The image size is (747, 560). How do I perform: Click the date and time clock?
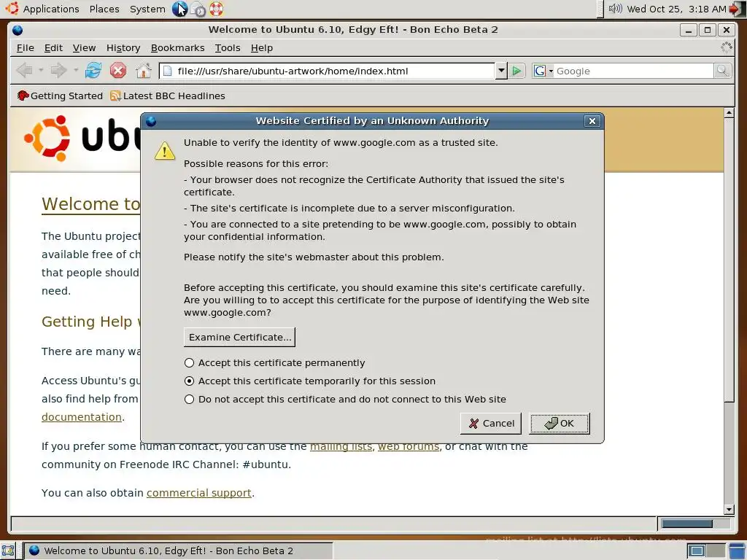coord(676,9)
